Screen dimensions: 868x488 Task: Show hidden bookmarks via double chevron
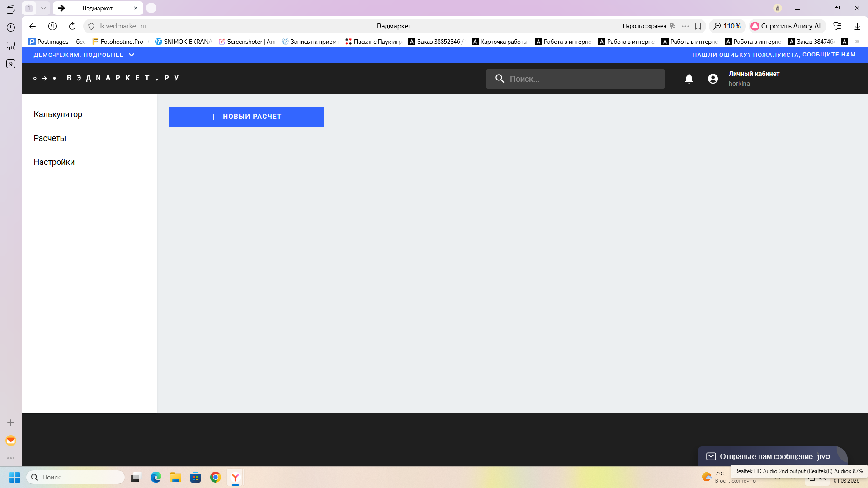(857, 42)
